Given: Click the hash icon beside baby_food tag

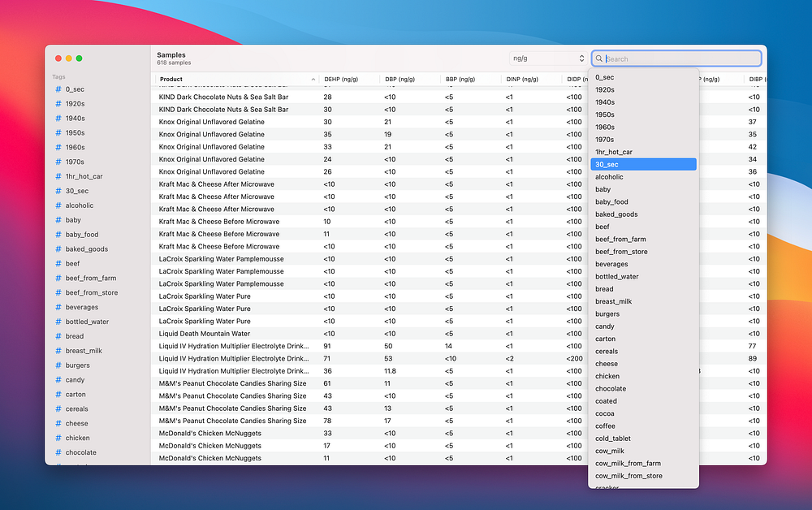Looking at the screenshot, I should coord(58,235).
